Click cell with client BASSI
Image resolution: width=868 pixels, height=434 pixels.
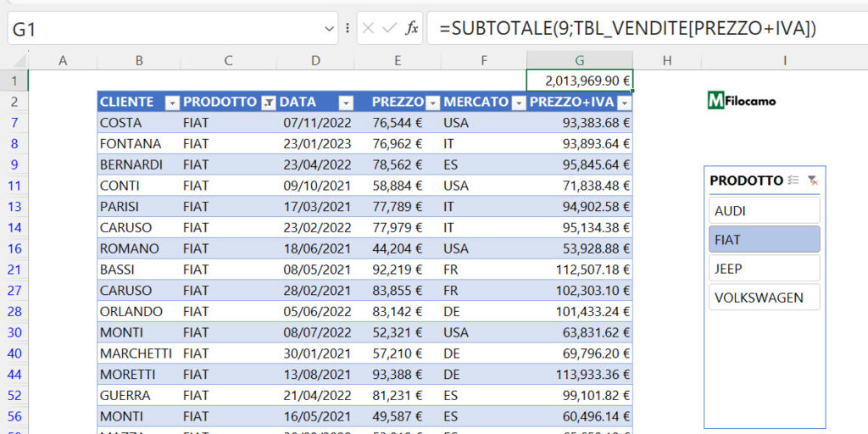coord(139,270)
